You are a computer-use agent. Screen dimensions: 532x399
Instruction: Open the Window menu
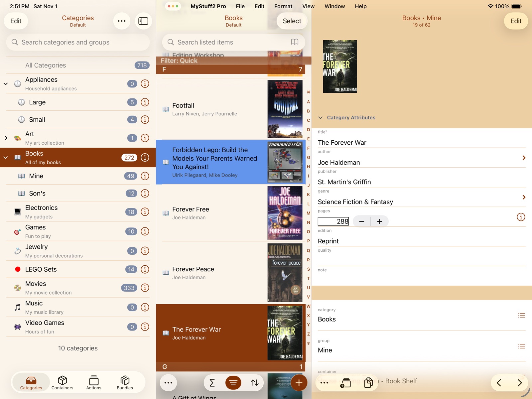click(334, 6)
